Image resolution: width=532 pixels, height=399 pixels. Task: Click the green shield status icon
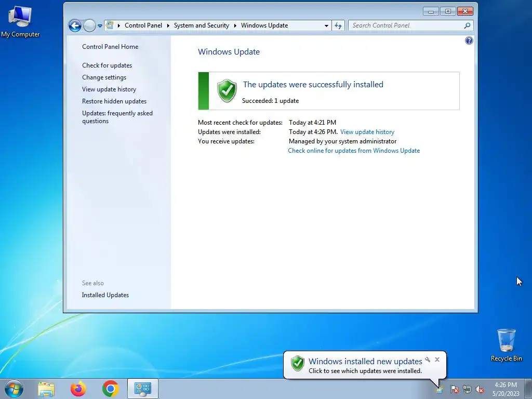[x=227, y=91]
